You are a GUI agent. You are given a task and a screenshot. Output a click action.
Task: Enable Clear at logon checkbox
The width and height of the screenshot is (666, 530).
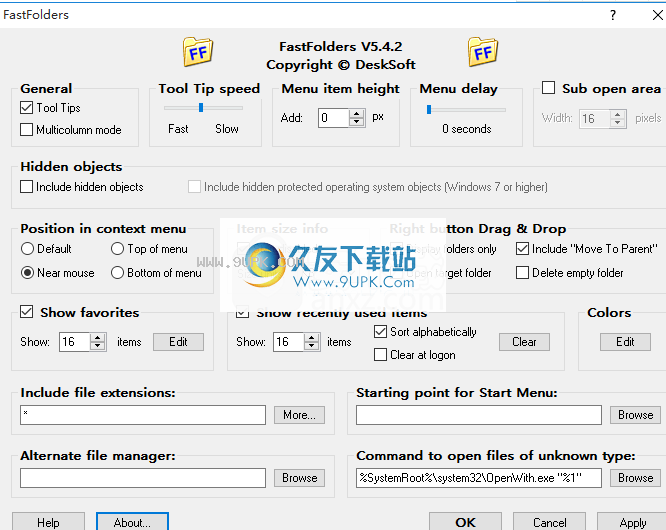[x=380, y=355]
